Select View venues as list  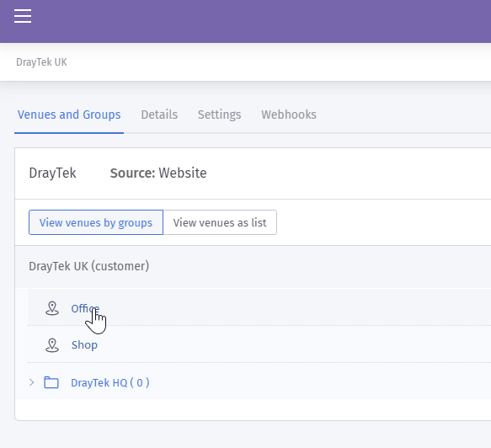[220, 222]
